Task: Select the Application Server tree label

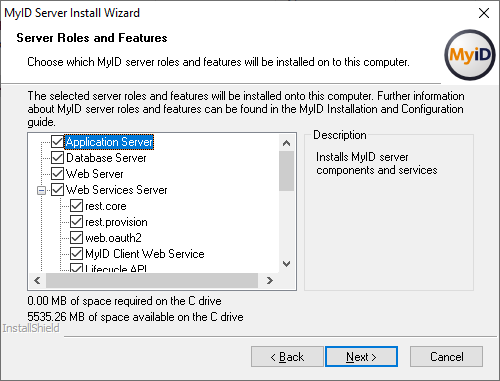Action: [109, 142]
